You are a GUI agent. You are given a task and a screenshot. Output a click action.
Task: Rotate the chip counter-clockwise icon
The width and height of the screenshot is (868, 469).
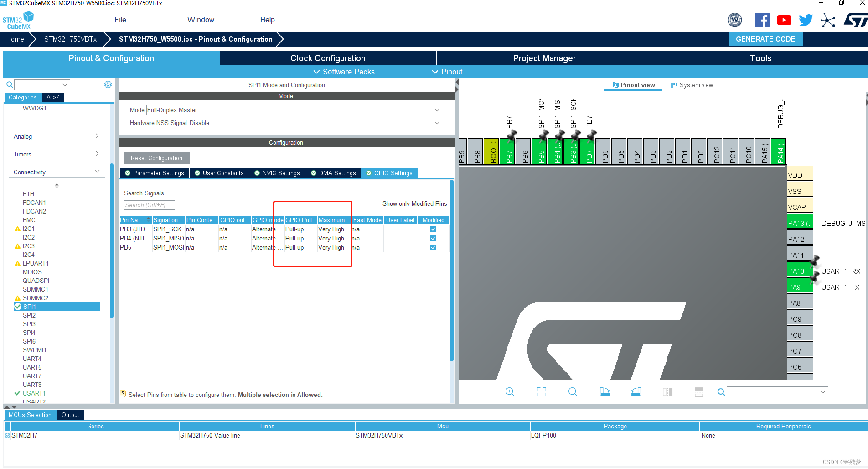[x=636, y=392]
